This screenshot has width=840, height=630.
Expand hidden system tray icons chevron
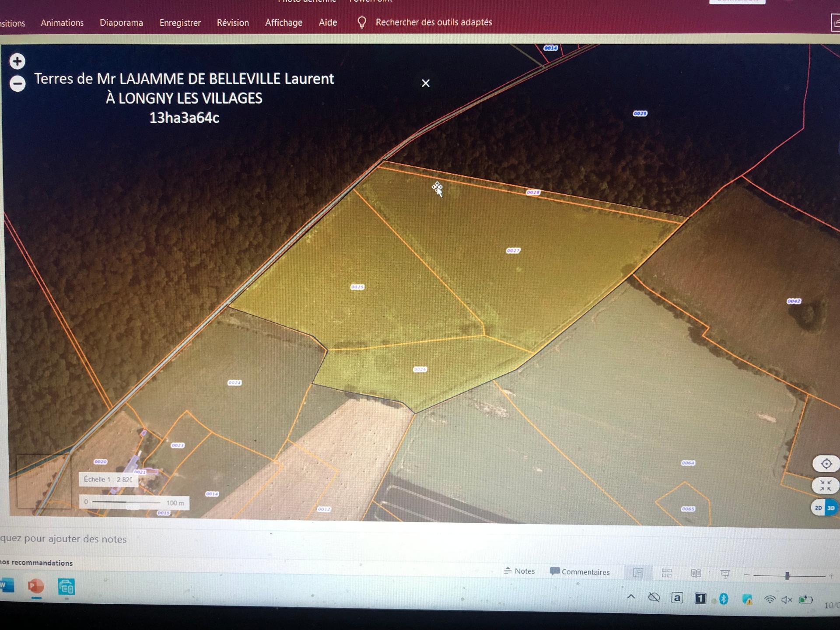point(631,597)
